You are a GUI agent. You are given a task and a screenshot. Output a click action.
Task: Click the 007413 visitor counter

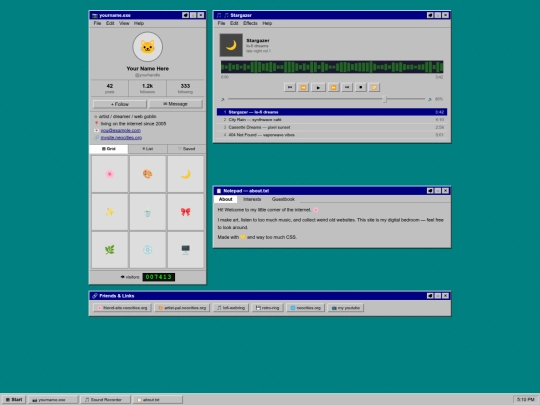point(159,277)
